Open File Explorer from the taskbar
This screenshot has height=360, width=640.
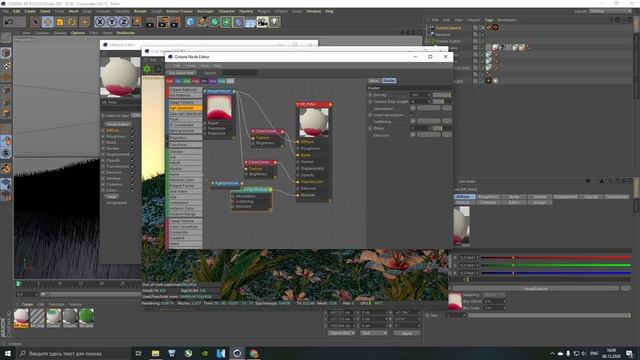(156, 353)
